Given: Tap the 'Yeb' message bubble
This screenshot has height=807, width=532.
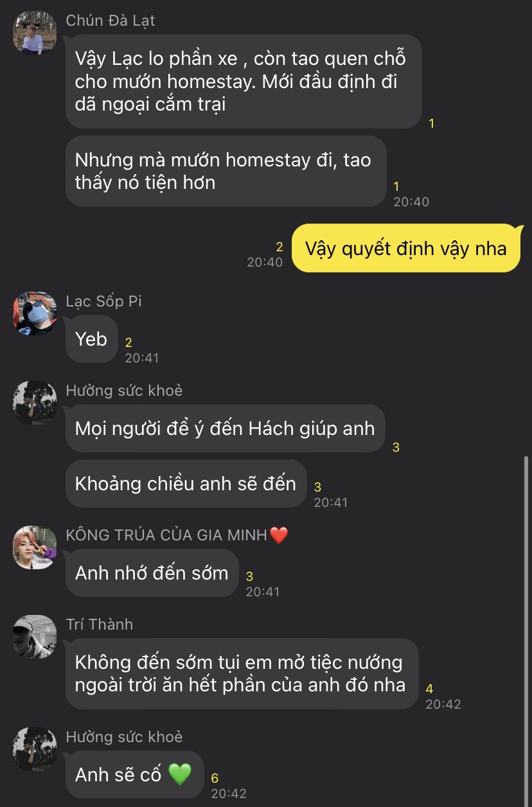Looking at the screenshot, I should [x=91, y=339].
